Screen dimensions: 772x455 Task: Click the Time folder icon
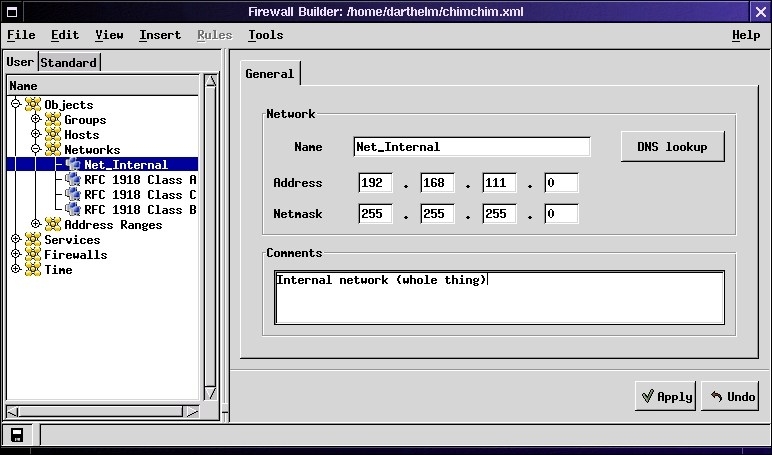[x=33, y=270]
